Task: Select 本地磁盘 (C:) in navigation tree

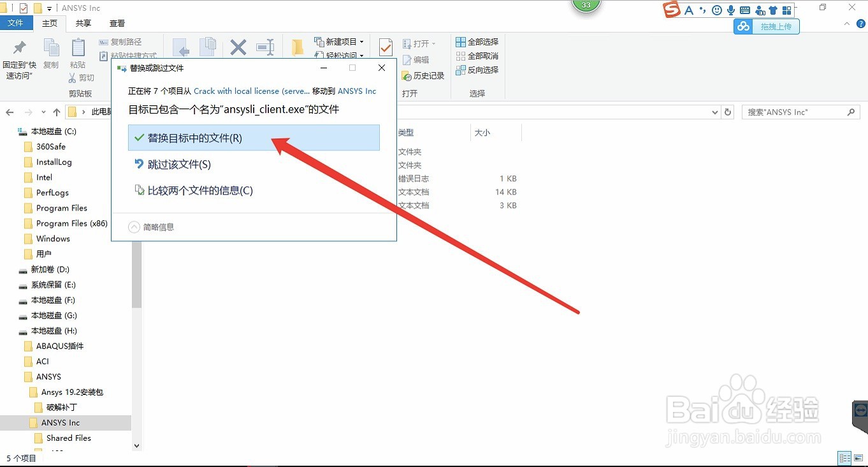Action: click(x=54, y=131)
